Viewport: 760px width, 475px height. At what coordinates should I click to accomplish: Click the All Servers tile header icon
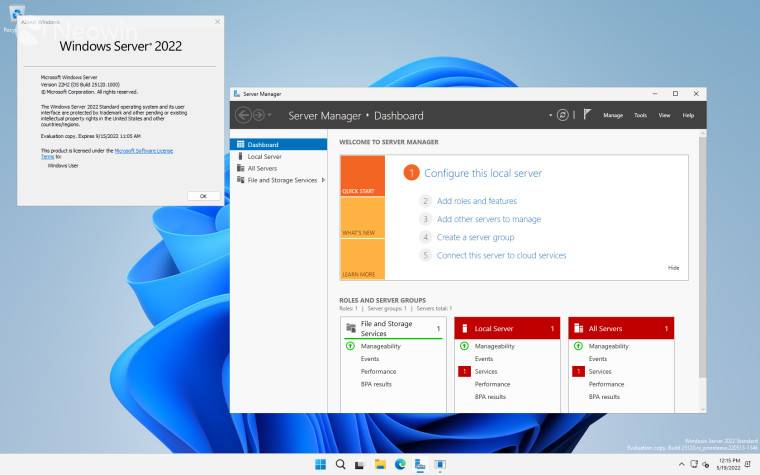[578, 329]
